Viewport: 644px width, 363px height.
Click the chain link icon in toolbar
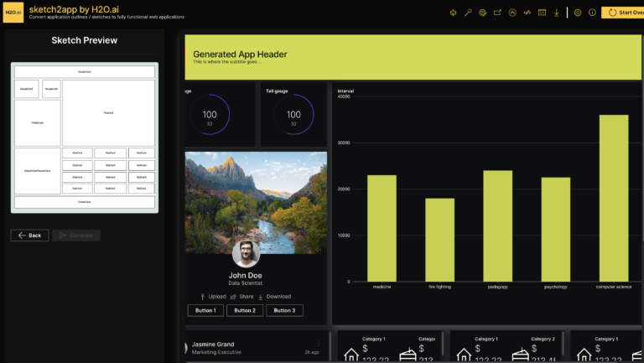coord(527,13)
